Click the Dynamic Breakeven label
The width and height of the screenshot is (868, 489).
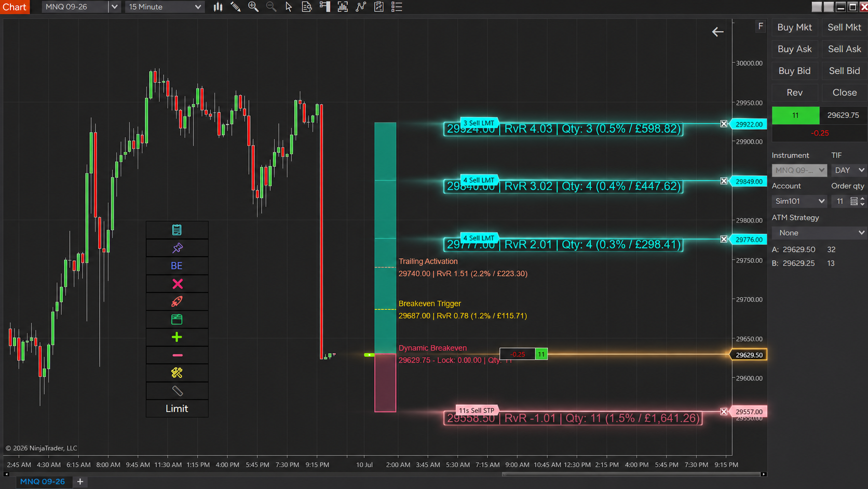click(432, 348)
